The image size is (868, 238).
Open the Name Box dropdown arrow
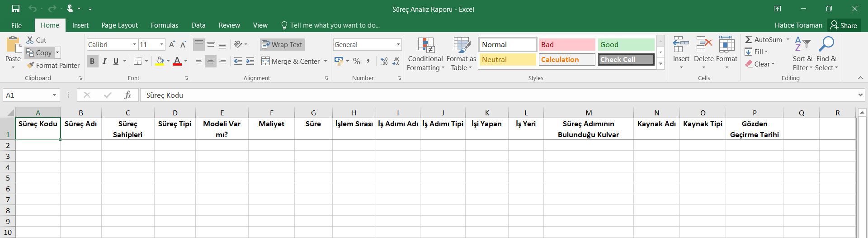[x=54, y=95]
